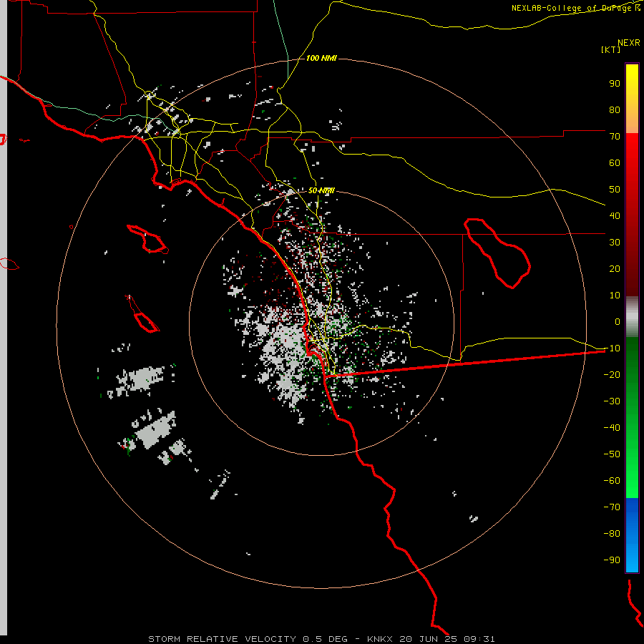Click the -80 value on velocity scale
This screenshot has width=644, height=644.
[612, 534]
